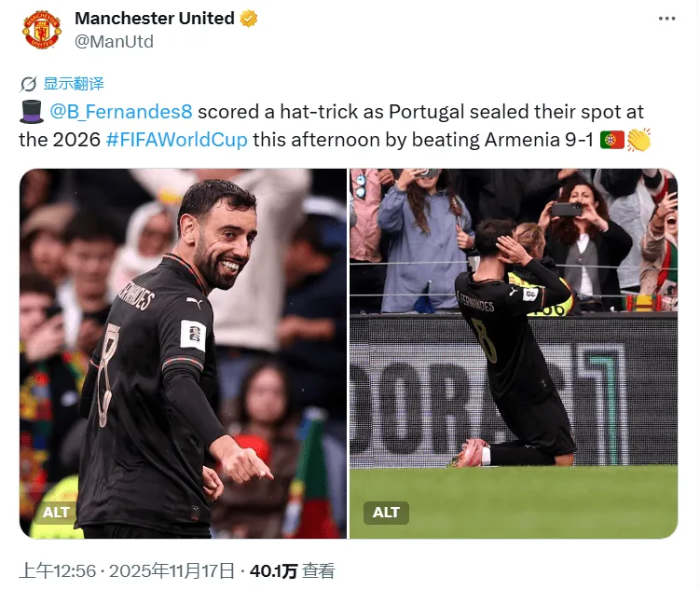Click the gold verified badge

[249, 19]
